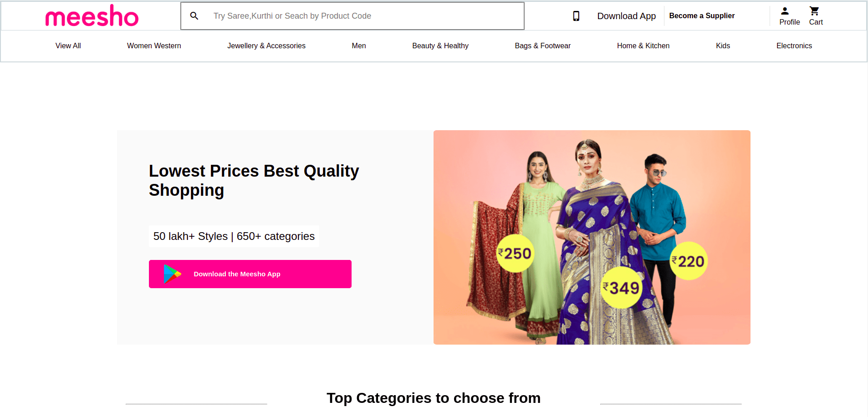Click Download the Meesho App button
The image size is (868, 417).
(250, 274)
